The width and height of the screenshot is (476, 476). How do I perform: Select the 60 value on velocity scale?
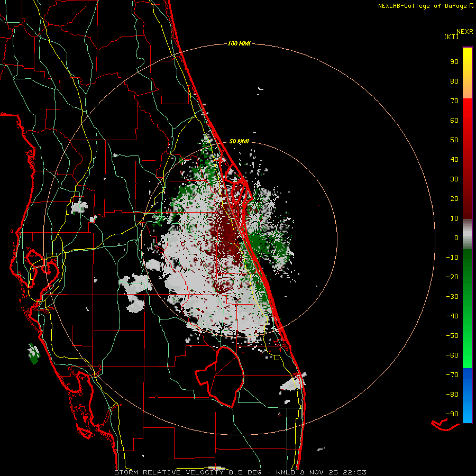[x=454, y=120]
